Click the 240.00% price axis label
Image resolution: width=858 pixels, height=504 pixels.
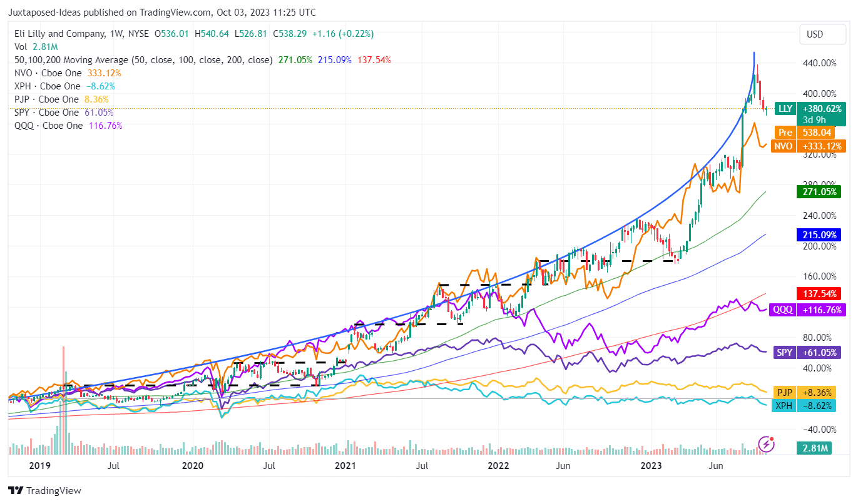point(819,215)
